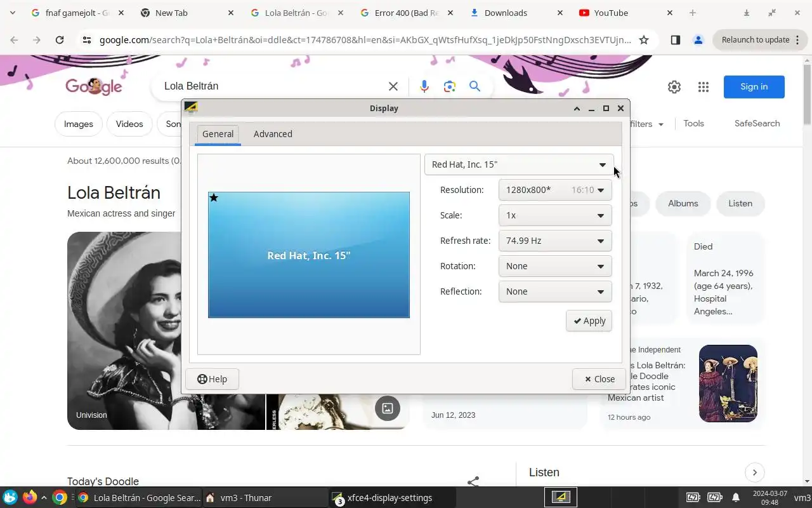Select the Red Hat monitor preview
The height and width of the screenshot is (508, 812).
[309, 255]
